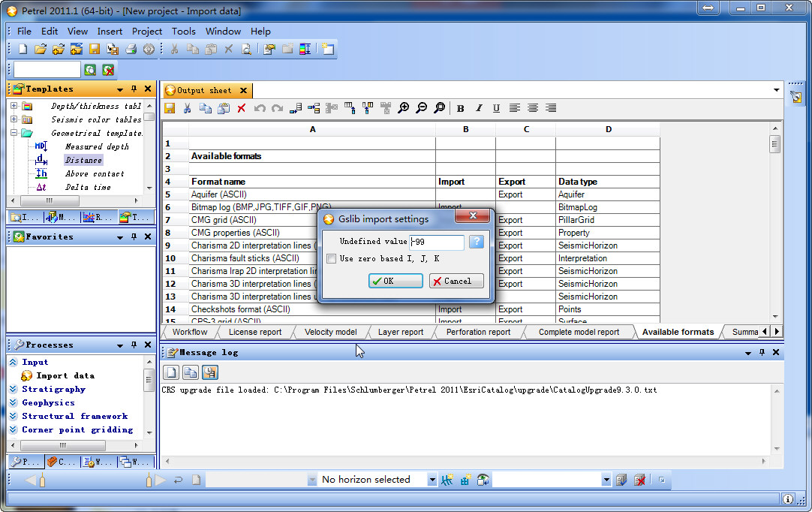Screen dimensions: 812x512
Task: Expand the Seismic color tables folder
Action: click(x=14, y=119)
